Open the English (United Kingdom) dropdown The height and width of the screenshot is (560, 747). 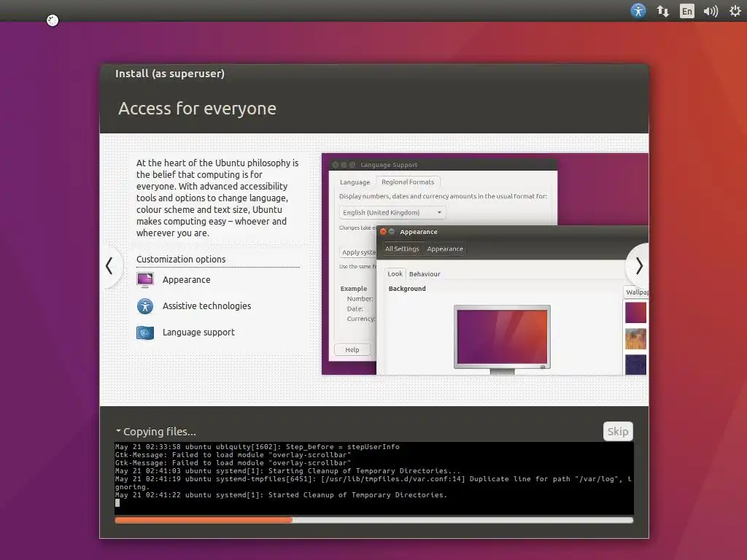point(392,212)
